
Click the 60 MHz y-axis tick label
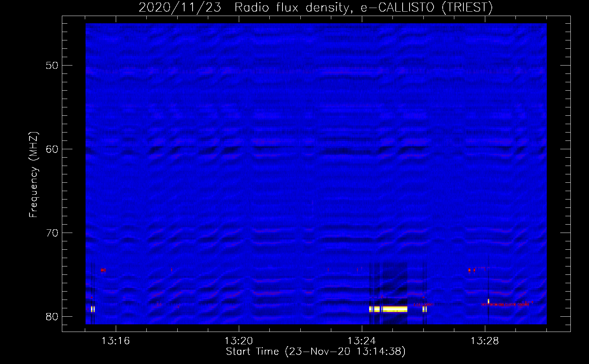[52, 149]
